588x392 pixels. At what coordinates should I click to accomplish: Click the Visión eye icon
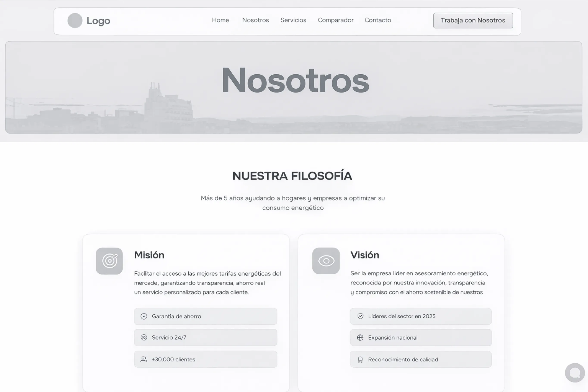click(x=326, y=261)
